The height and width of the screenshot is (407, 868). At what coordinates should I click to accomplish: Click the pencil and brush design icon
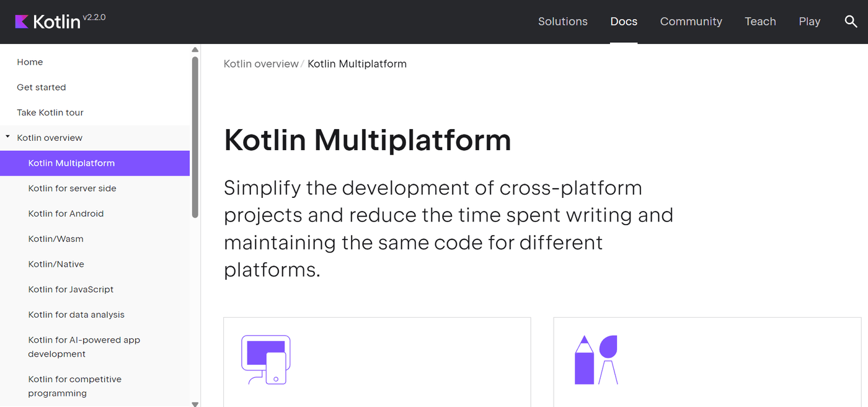coord(596,360)
